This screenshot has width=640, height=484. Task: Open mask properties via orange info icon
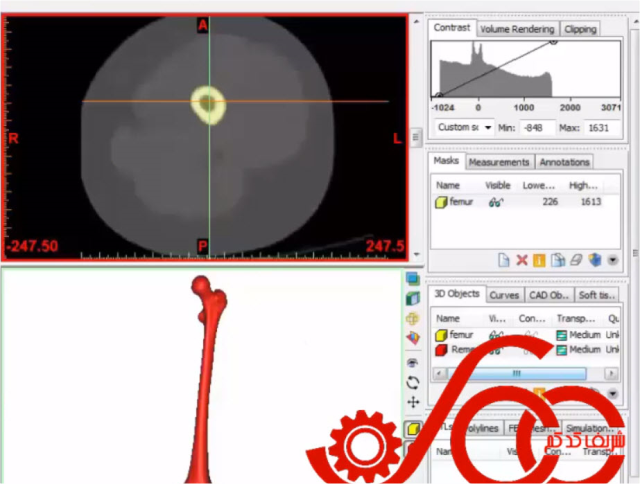point(539,260)
